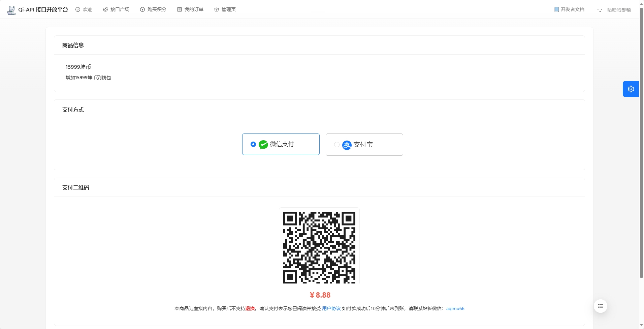Screen dimensions: 644x329
Task: Click the ¥8.88 price text
Action: [320, 295]
